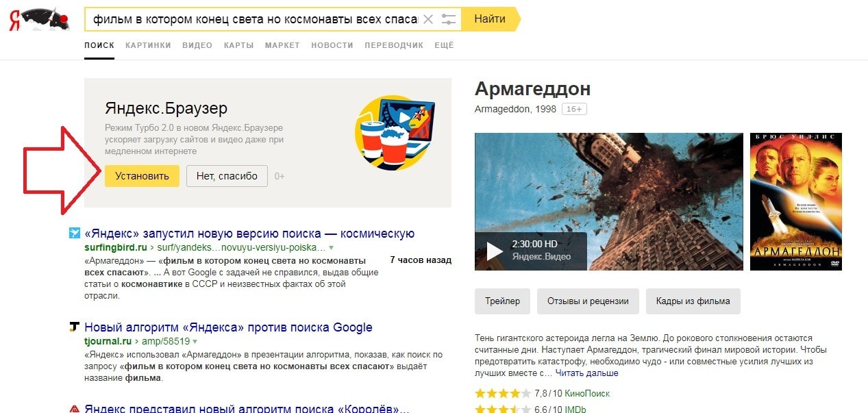The image size is (868, 413).
Task: Click Читать дальше link
Action: [586, 373]
